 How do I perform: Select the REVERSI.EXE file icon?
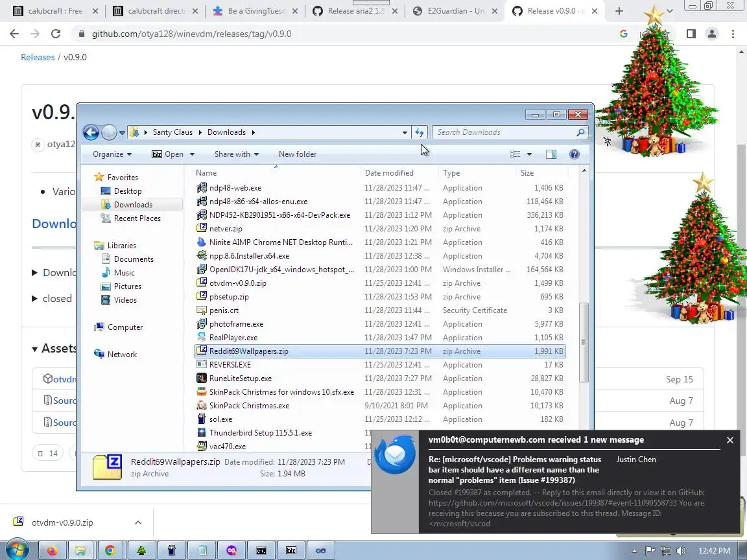pos(202,365)
